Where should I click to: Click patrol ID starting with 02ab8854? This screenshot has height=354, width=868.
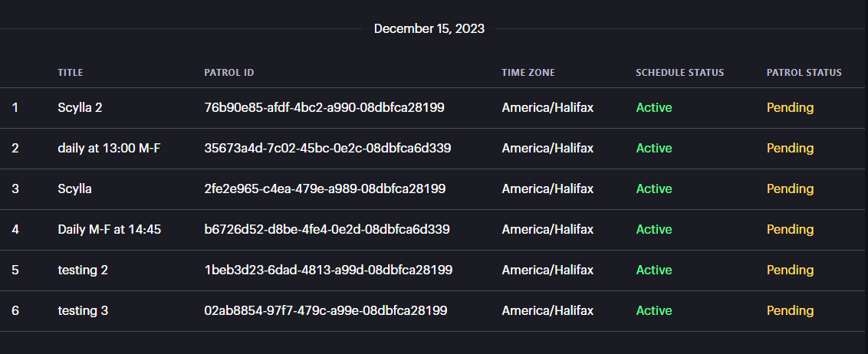click(326, 311)
